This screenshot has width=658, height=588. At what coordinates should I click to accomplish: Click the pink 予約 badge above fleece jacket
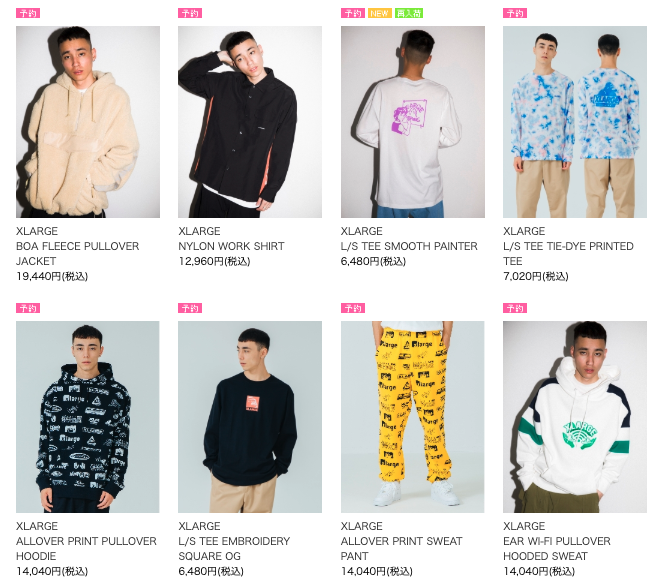tap(28, 13)
